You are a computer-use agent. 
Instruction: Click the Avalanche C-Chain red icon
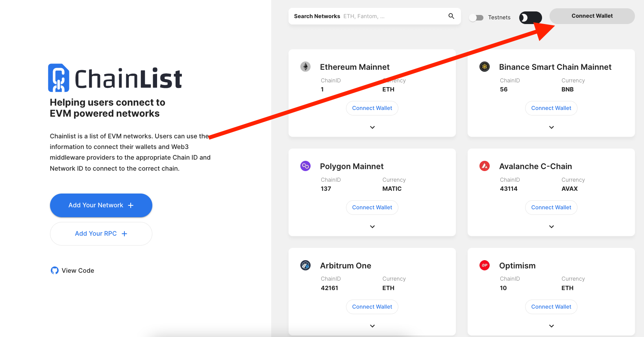coord(484,166)
